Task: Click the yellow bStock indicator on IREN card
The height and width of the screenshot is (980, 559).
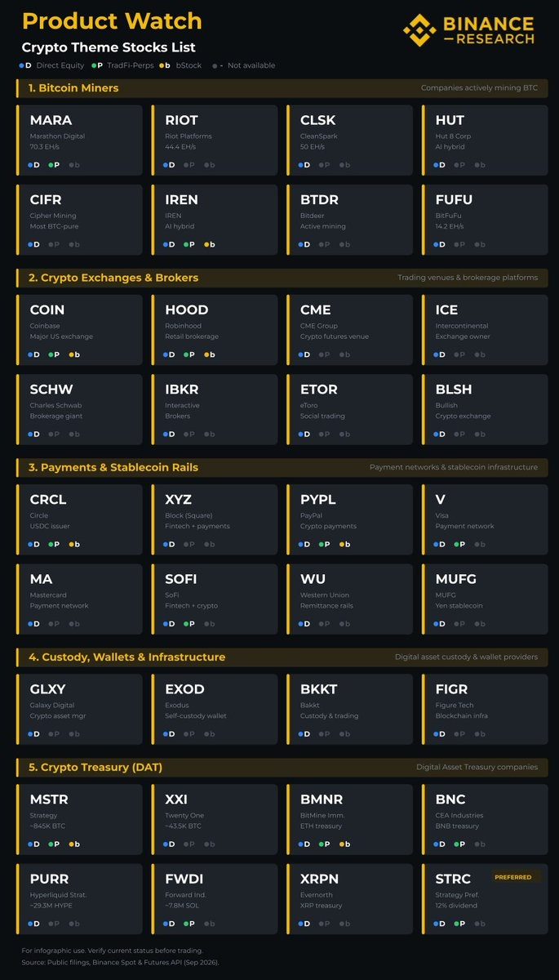Action: click(209, 244)
